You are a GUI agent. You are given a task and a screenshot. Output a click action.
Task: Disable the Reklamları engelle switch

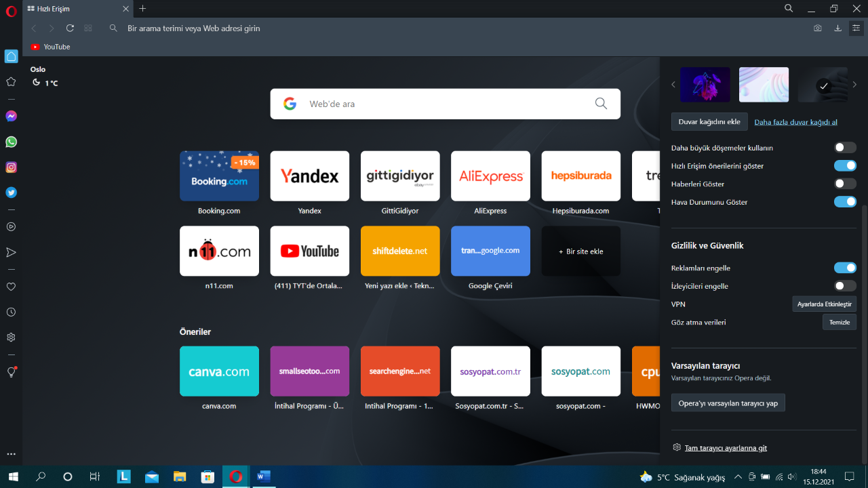[845, 268]
